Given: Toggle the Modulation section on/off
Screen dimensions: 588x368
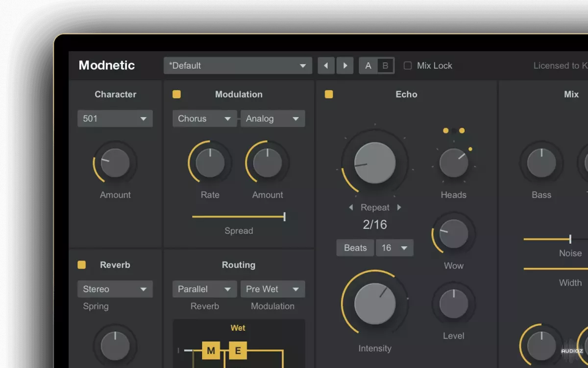Looking at the screenshot, I should point(176,94).
